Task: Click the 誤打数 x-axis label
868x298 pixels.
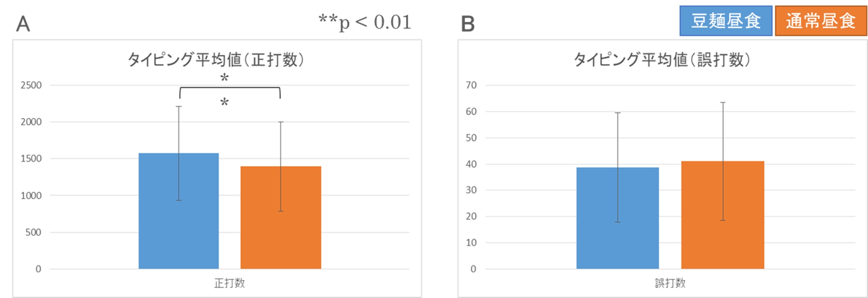Action: coord(670,283)
